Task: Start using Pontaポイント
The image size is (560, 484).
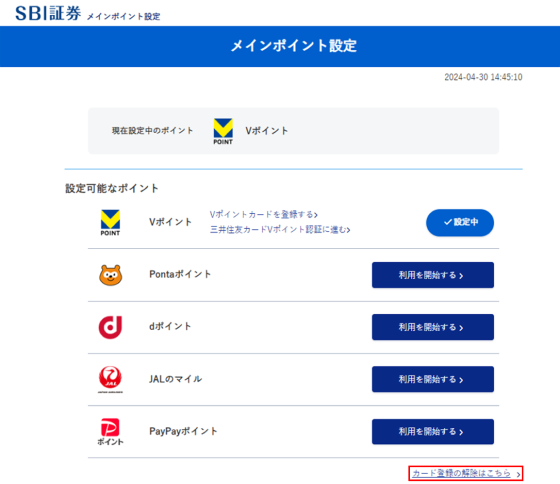Action: tap(433, 275)
